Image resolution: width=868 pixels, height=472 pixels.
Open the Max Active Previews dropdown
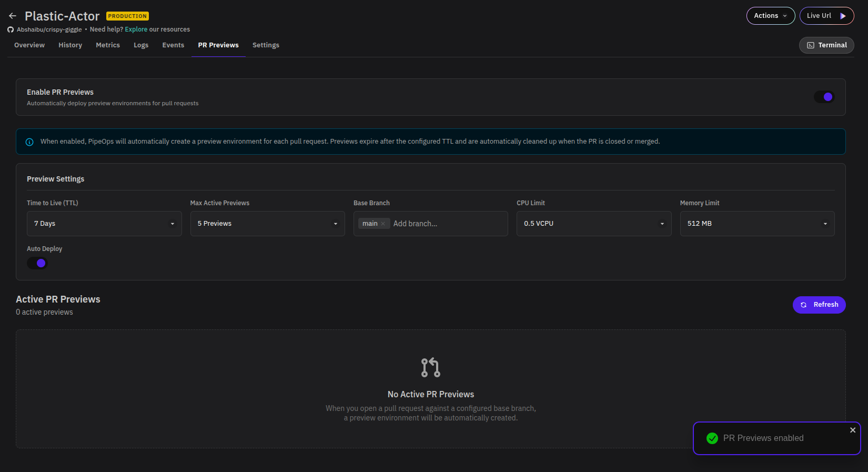[267, 224]
